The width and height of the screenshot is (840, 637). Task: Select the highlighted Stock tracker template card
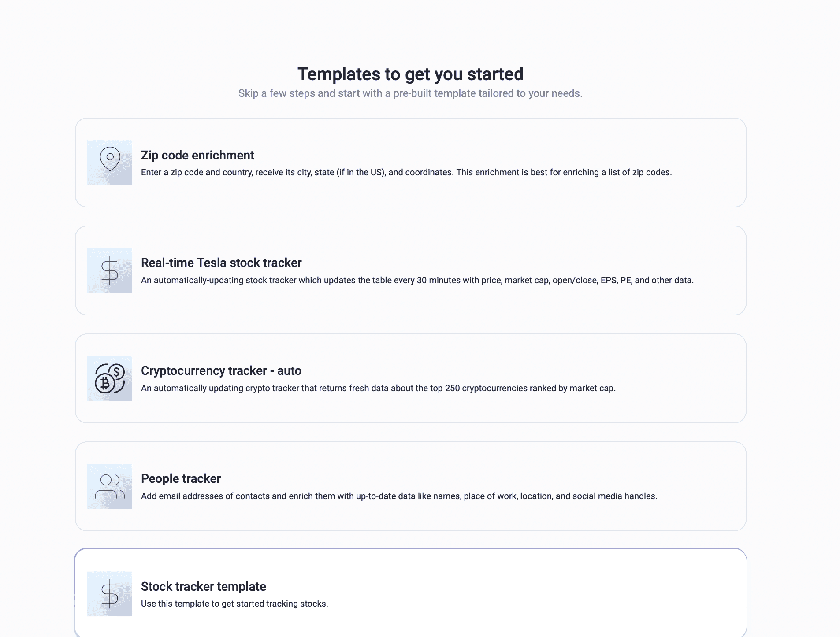tap(410, 594)
